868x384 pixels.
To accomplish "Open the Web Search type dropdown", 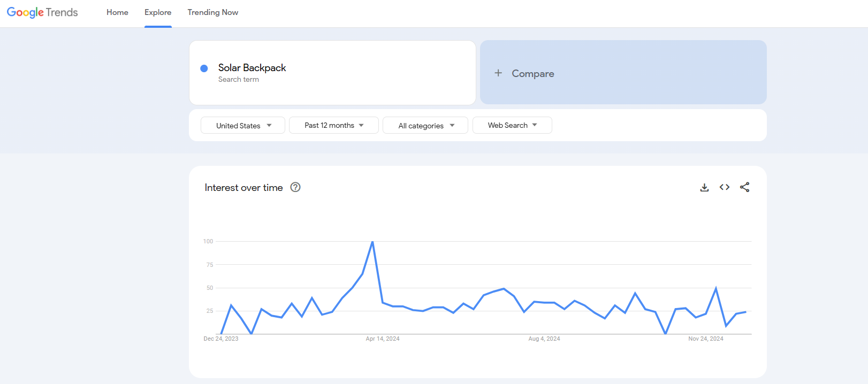I will (x=512, y=125).
